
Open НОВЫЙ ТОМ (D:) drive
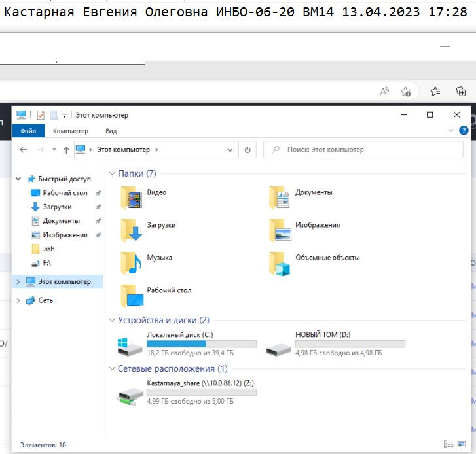pyautogui.click(x=335, y=343)
